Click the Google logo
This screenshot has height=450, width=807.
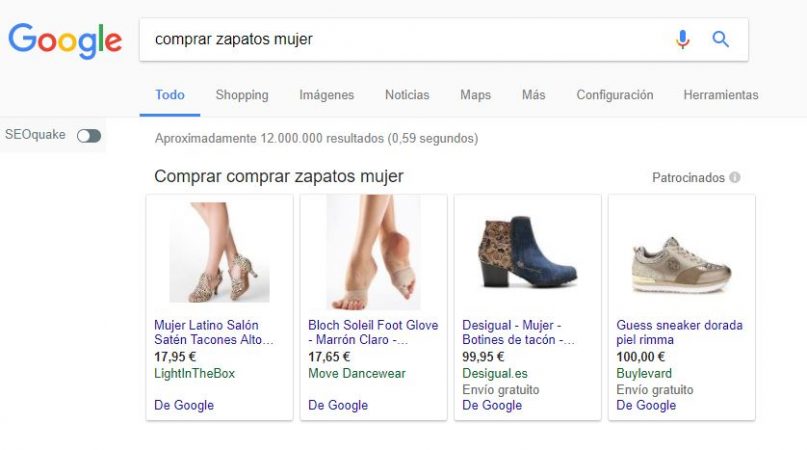pos(65,41)
